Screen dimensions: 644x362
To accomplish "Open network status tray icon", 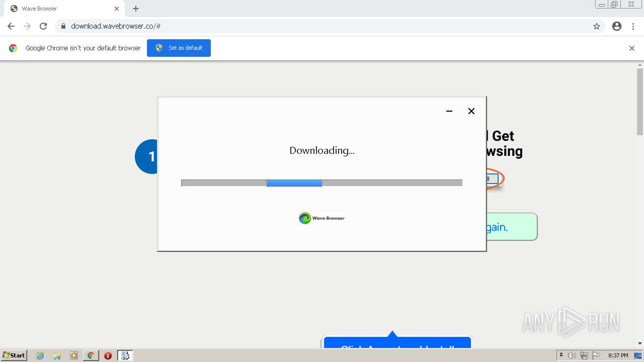I will pyautogui.click(x=584, y=355).
